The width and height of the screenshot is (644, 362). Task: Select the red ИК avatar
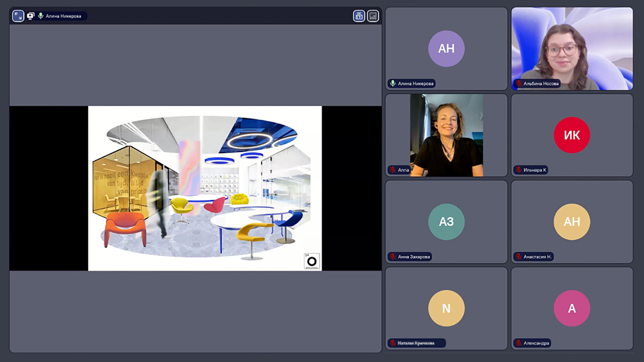pyautogui.click(x=572, y=135)
